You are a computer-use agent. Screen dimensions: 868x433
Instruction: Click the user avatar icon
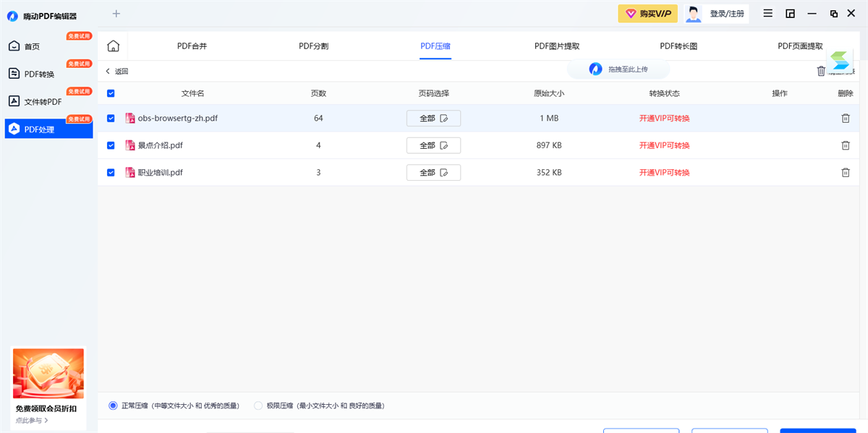coord(694,14)
